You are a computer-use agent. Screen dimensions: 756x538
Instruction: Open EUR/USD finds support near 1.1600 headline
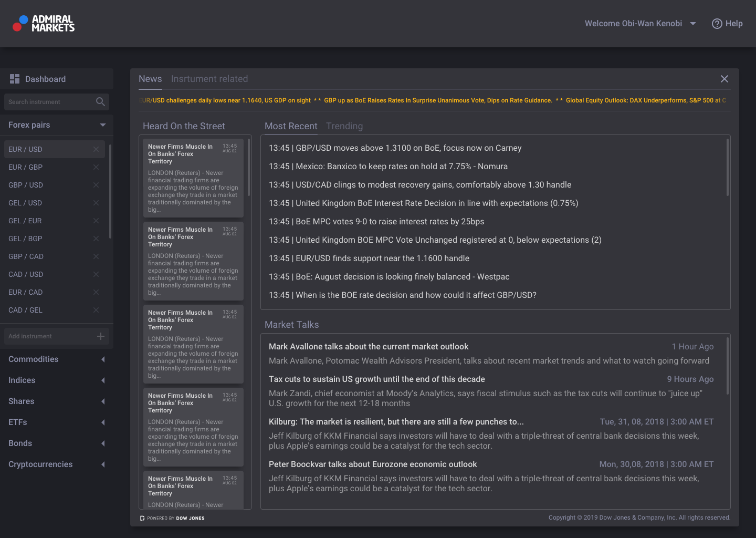(x=369, y=258)
